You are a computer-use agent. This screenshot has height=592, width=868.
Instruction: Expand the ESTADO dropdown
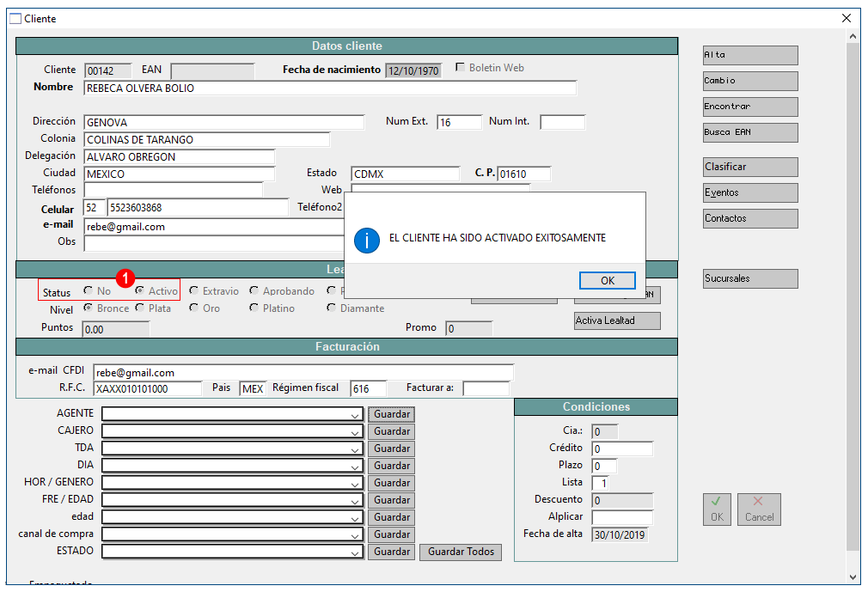[x=355, y=552]
